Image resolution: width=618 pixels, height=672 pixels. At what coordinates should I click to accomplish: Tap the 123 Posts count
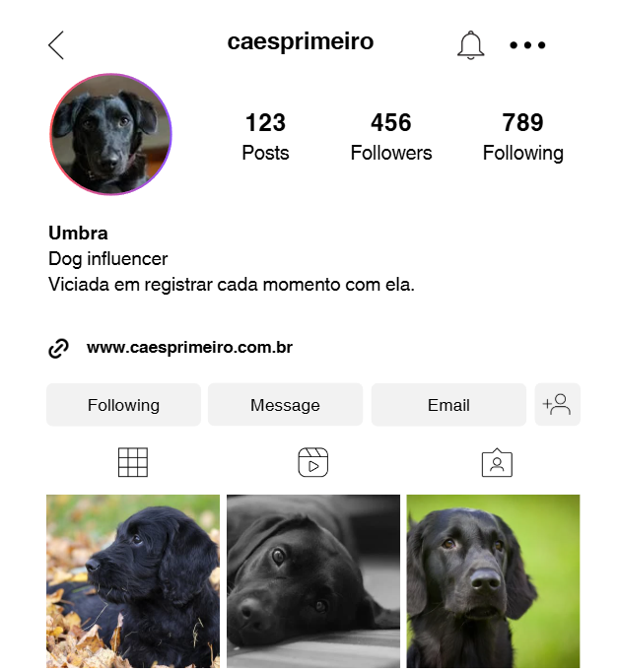[x=265, y=137]
